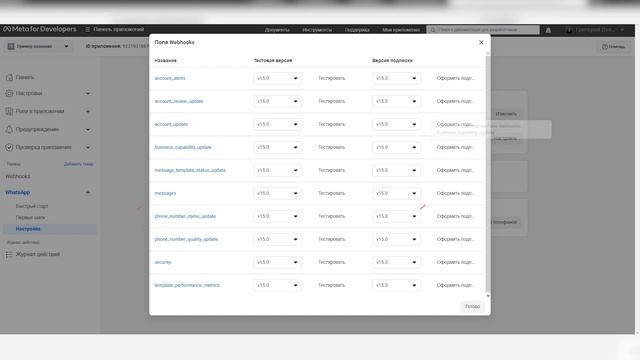Click the Панель home icon in sidebar
This screenshot has width=640, height=360.
pyautogui.click(x=9, y=78)
